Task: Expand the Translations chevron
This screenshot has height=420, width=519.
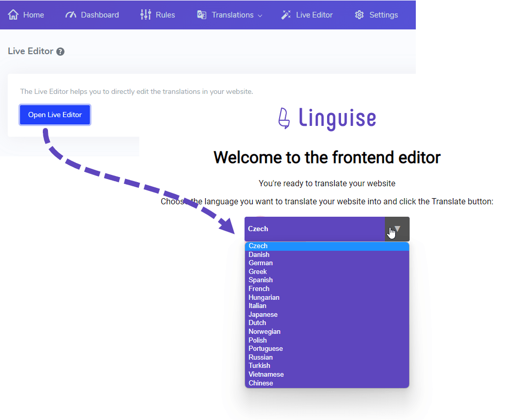Action: tap(260, 15)
